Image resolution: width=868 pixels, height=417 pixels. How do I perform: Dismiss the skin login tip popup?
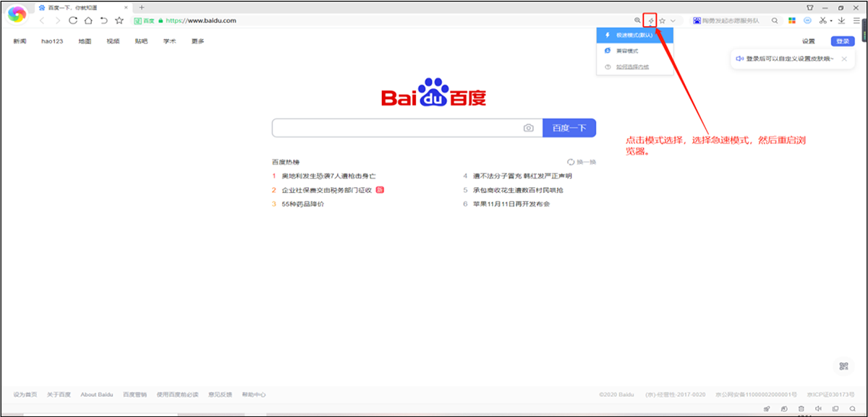pyautogui.click(x=843, y=59)
